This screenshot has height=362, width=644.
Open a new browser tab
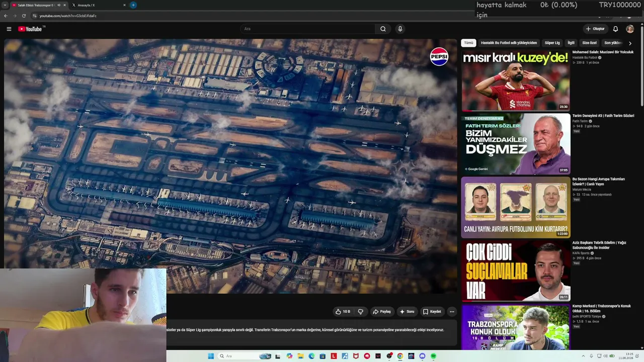(133, 5)
